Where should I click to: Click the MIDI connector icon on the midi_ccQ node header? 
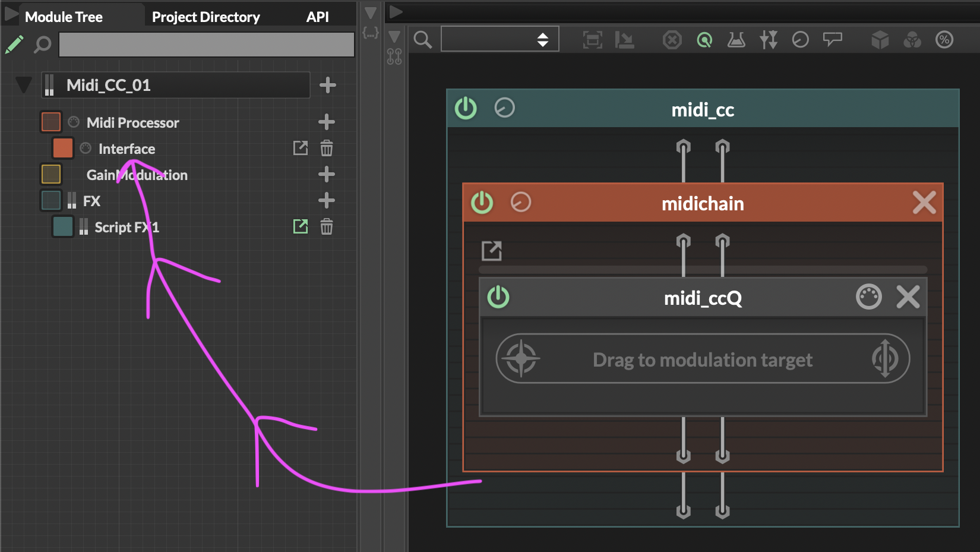click(x=869, y=296)
